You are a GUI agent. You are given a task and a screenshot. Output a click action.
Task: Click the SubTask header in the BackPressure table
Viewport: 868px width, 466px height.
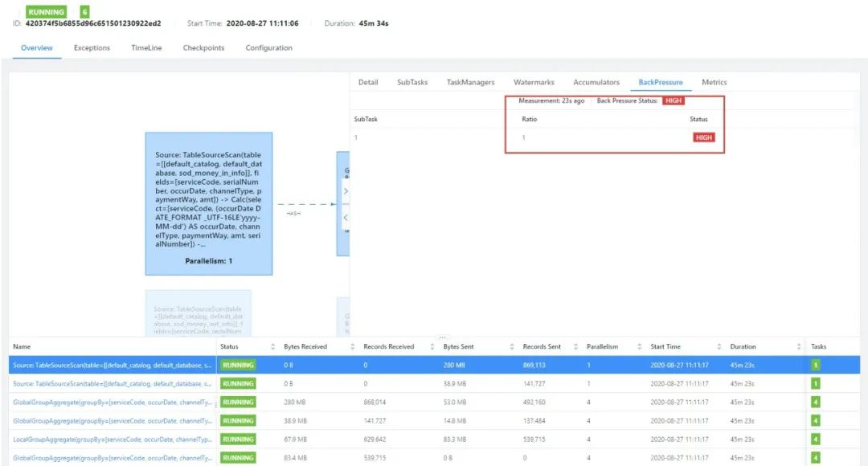(x=366, y=119)
